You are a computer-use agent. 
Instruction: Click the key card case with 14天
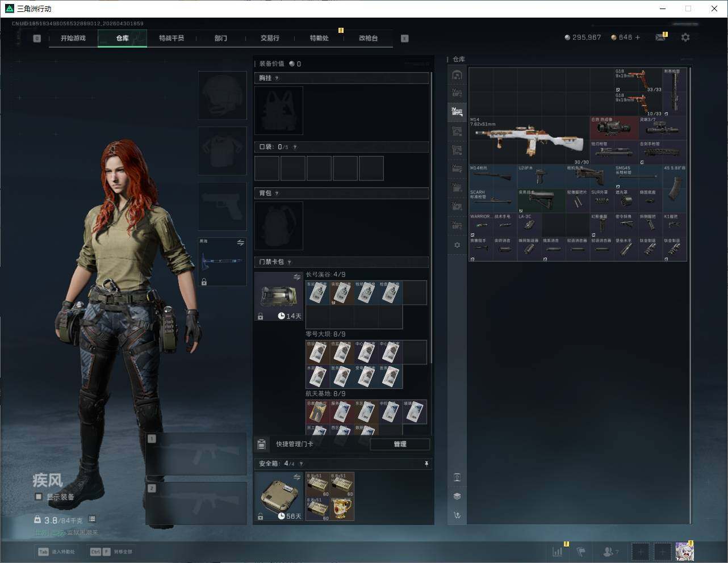(279, 296)
